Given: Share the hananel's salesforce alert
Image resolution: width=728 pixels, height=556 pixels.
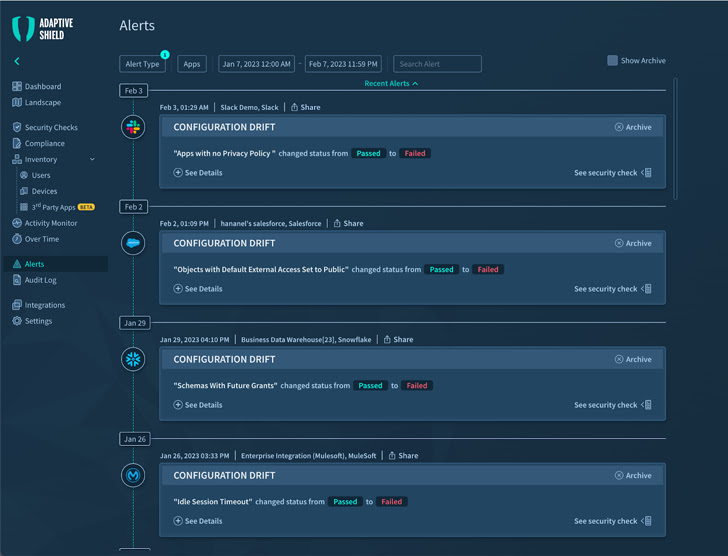Looking at the screenshot, I should [x=348, y=223].
